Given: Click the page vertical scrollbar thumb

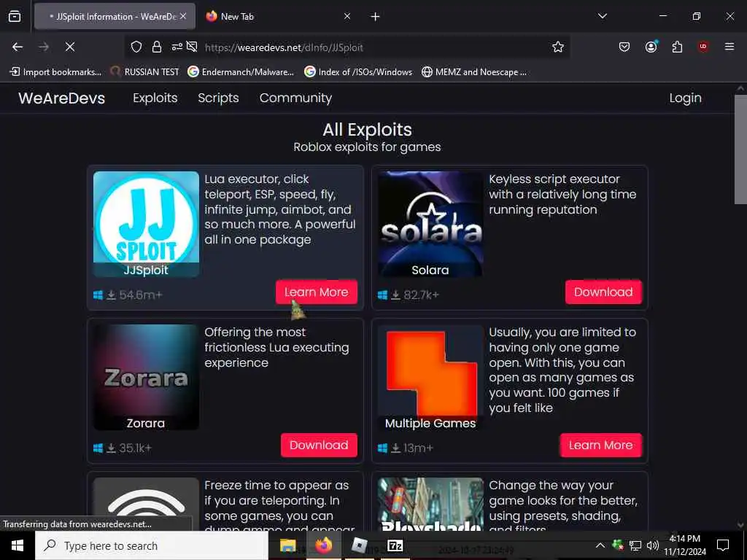Looking at the screenshot, I should pos(740,149).
